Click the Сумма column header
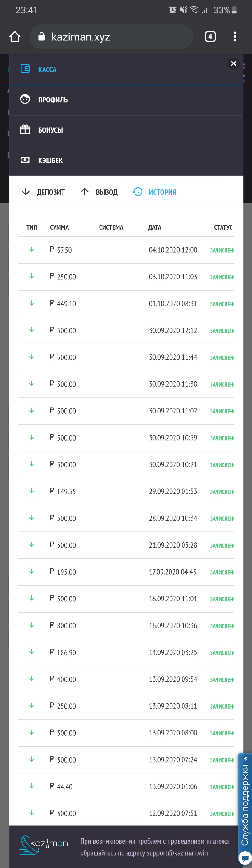Screen dimensions: 252x868 pos(59,227)
